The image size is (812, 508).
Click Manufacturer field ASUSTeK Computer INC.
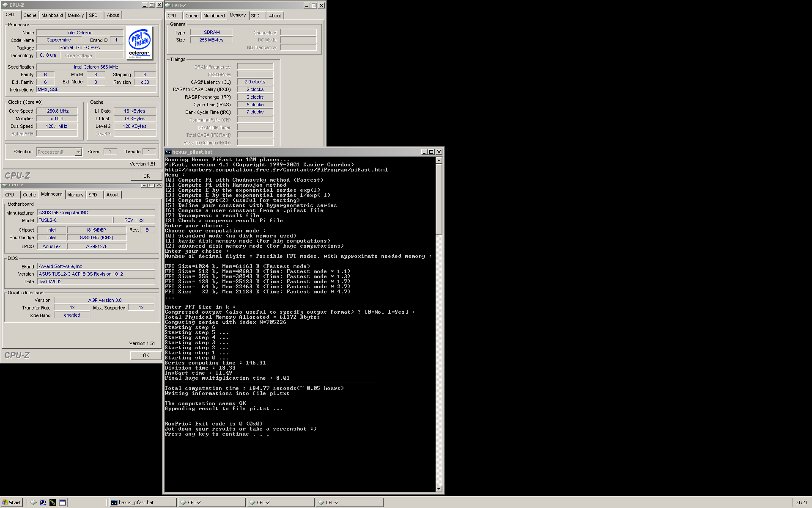pos(96,213)
